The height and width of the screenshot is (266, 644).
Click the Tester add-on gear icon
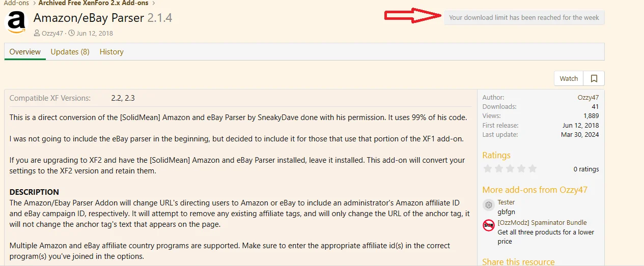coord(489,205)
